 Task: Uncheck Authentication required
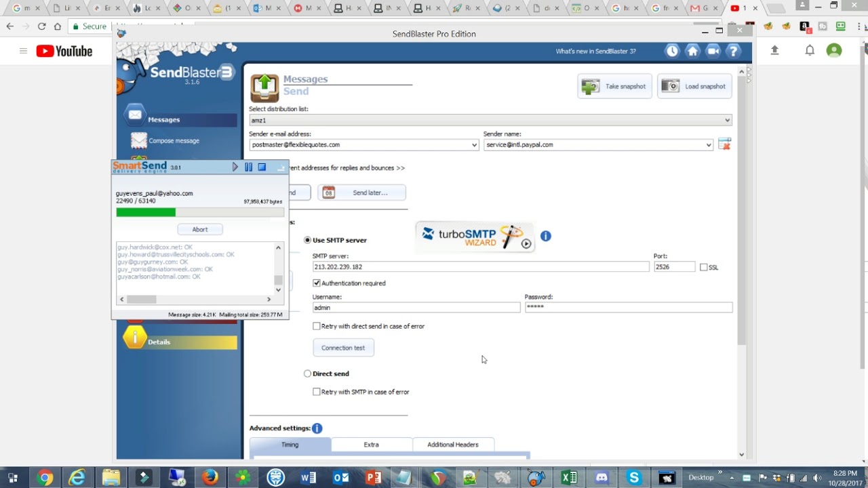coord(317,283)
